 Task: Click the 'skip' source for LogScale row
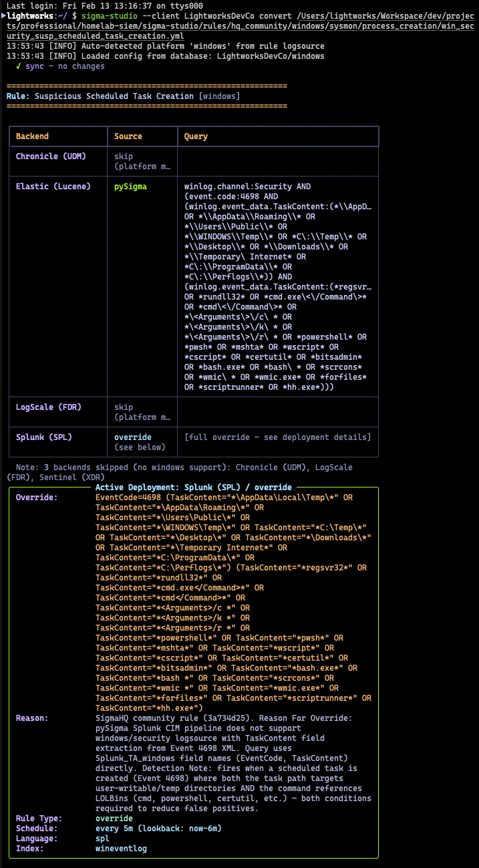tap(124, 407)
